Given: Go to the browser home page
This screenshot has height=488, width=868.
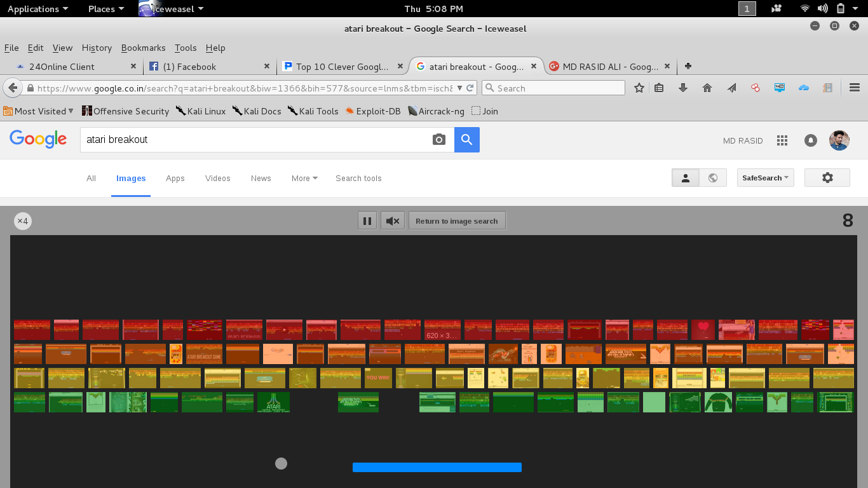Looking at the screenshot, I should 707,88.
